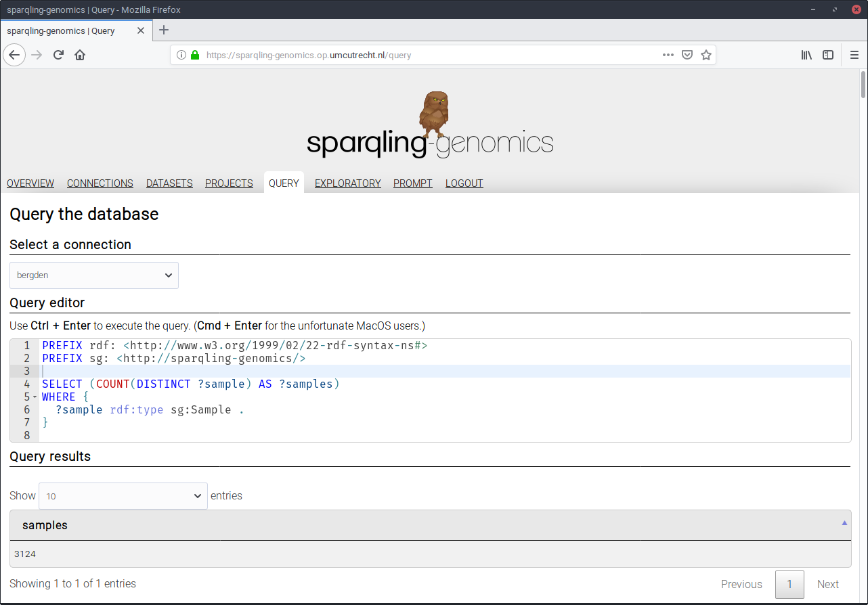Screen dimensions: 868x605
Task: Collapse the WHERE block fold arrow on line 5
Action: [x=35, y=397]
